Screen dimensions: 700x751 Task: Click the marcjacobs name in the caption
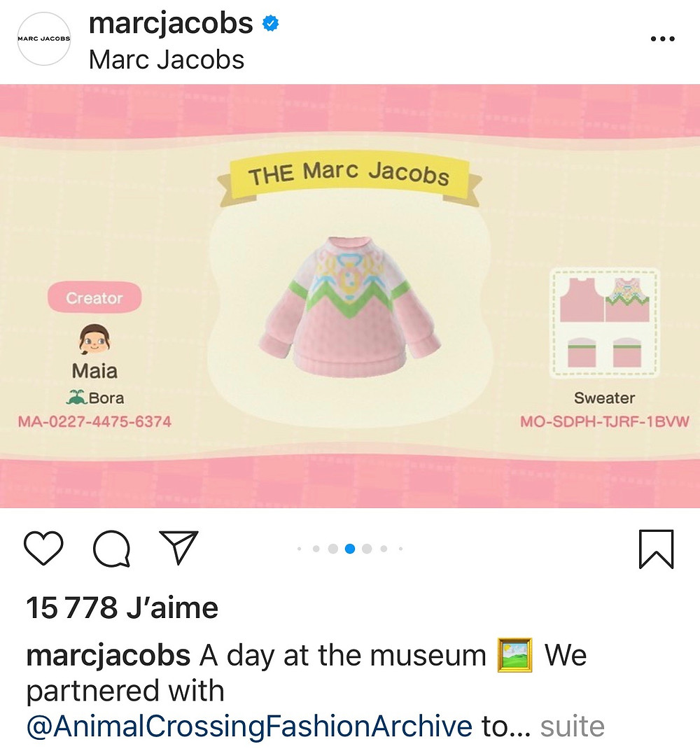[108, 657]
